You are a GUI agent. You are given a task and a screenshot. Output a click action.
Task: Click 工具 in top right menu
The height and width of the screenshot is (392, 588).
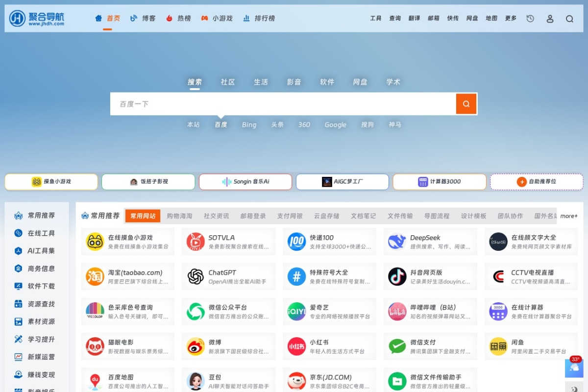coord(376,18)
